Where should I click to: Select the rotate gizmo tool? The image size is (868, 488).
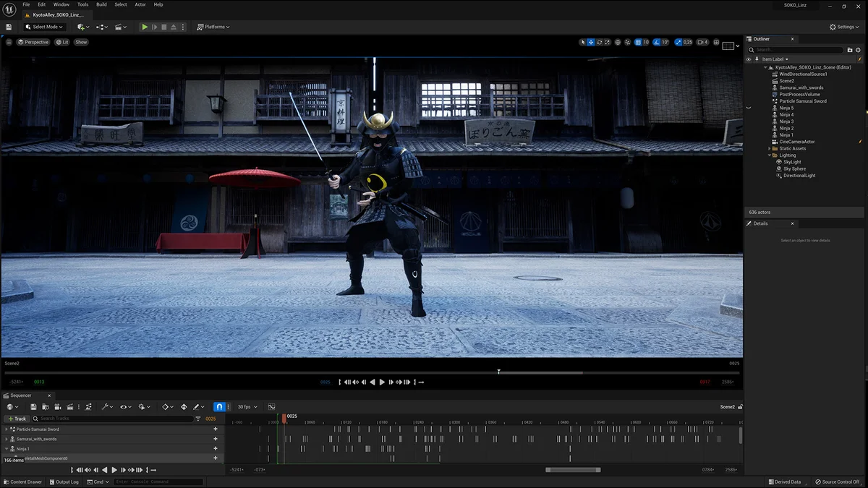pyautogui.click(x=600, y=42)
